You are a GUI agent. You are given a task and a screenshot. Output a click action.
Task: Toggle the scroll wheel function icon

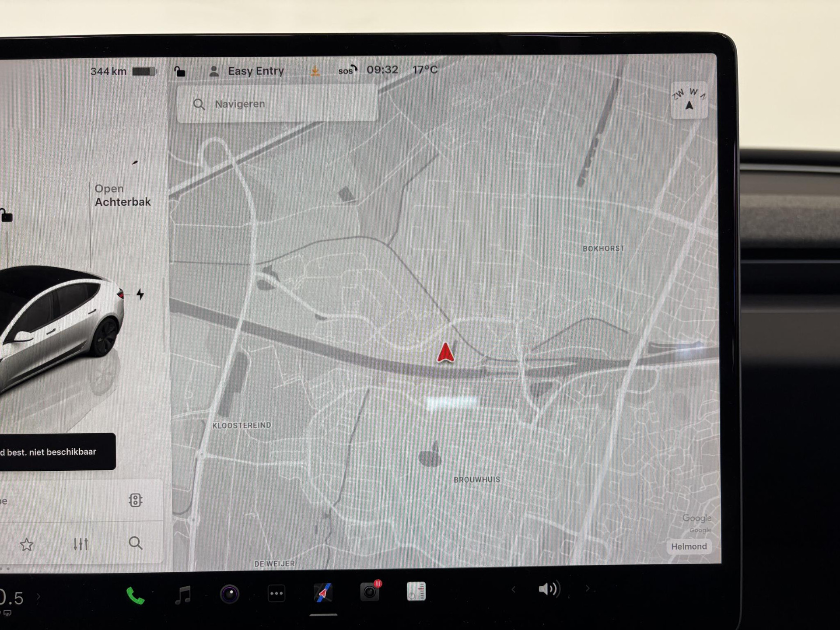point(135,500)
